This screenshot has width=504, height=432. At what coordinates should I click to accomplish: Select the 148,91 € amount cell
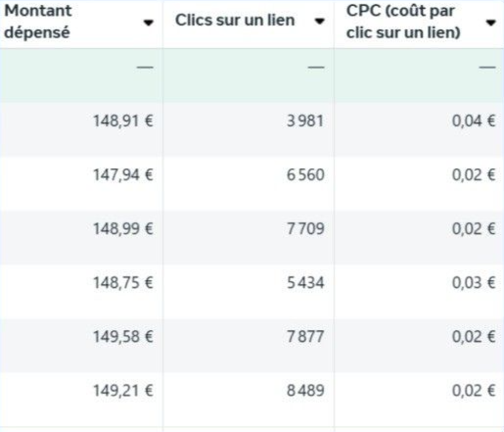(x=123, y=121)
